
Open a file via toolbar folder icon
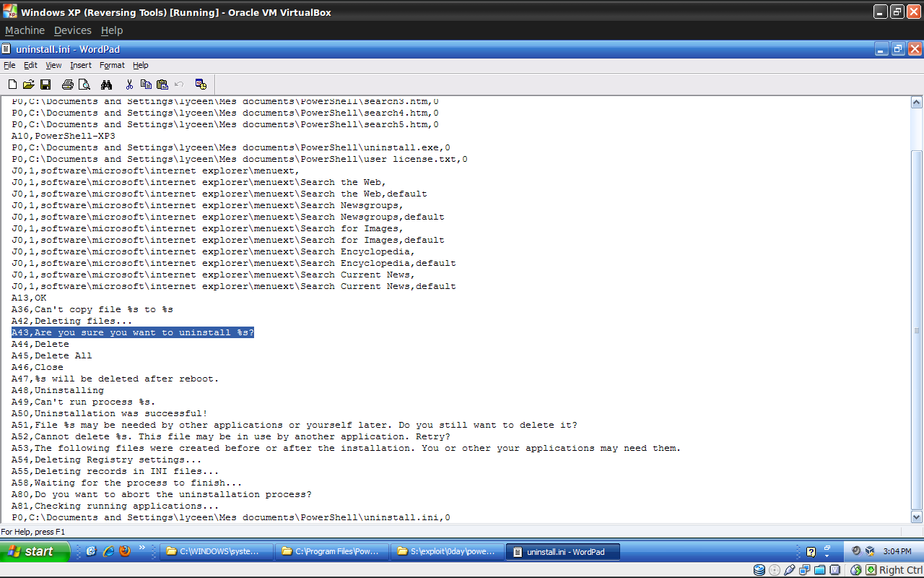29,85
